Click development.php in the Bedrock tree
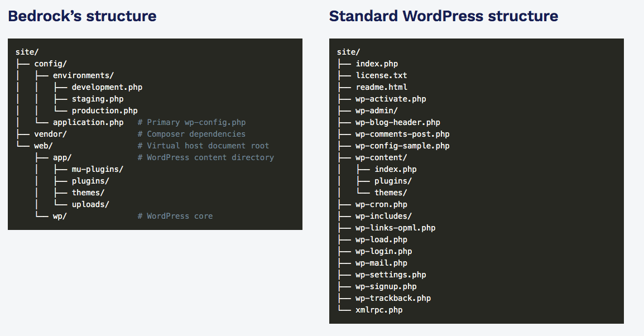The width and height of the screenshot is (644, 336). click(107, 87)
